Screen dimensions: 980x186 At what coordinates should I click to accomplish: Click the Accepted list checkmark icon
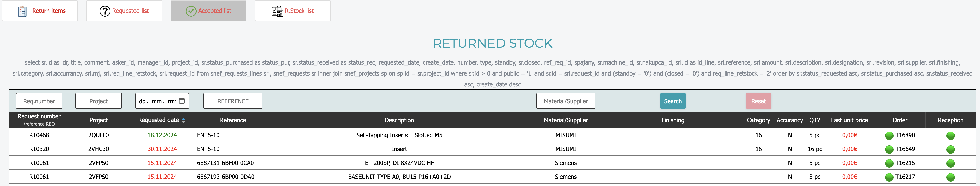pyautogui.click(x=191, y=11)
